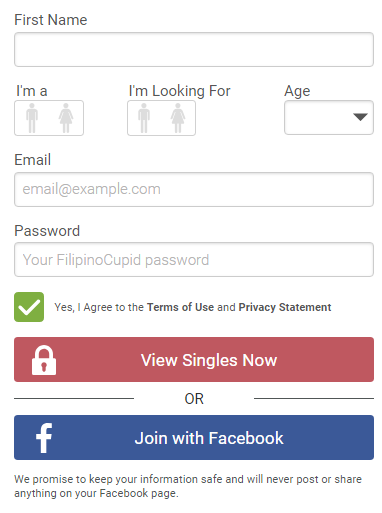
Task: Select the female icon under I'm a
Action: tap(66, 118)
